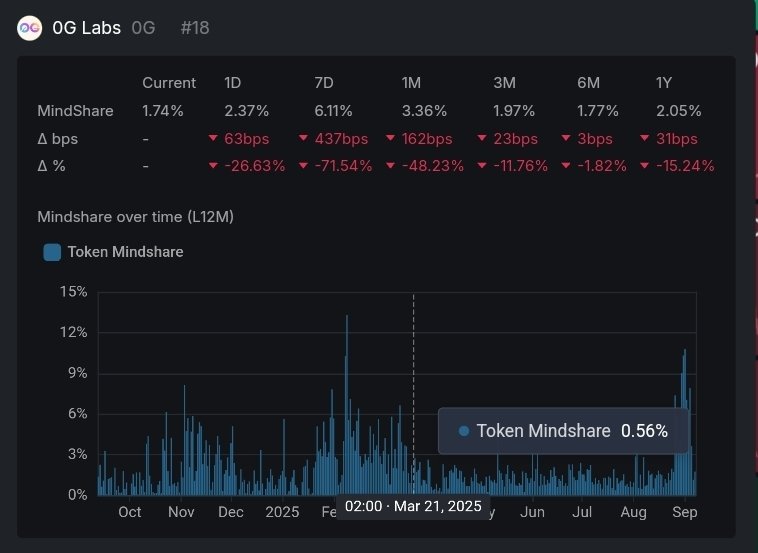Screen dimensions: 758x553
Task: Click the 3% y-axis label
Action: 77,454
